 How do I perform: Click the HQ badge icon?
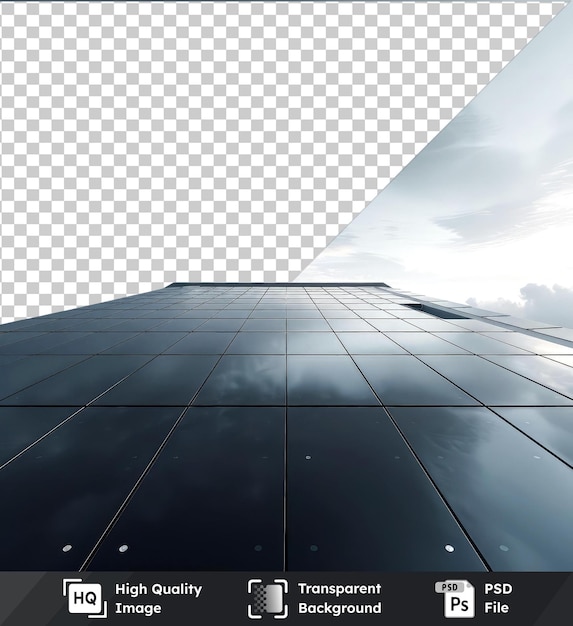(x=85, y=598)
